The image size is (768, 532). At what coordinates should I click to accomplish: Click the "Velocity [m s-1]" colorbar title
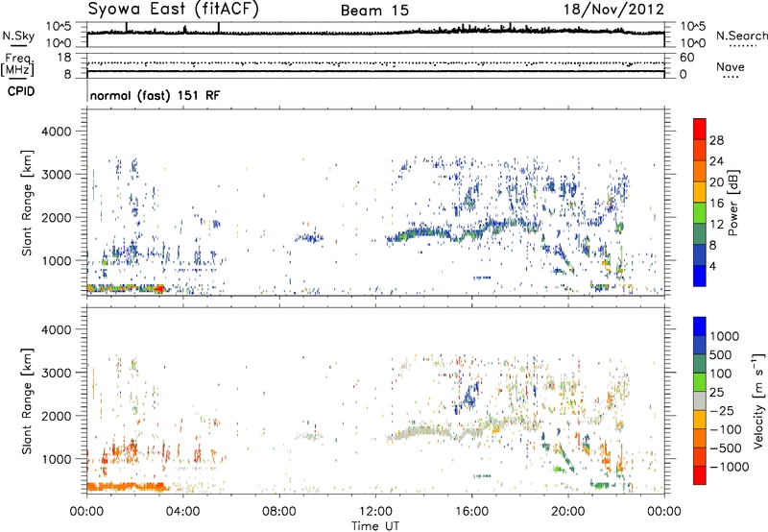click(x=758, y=400)
